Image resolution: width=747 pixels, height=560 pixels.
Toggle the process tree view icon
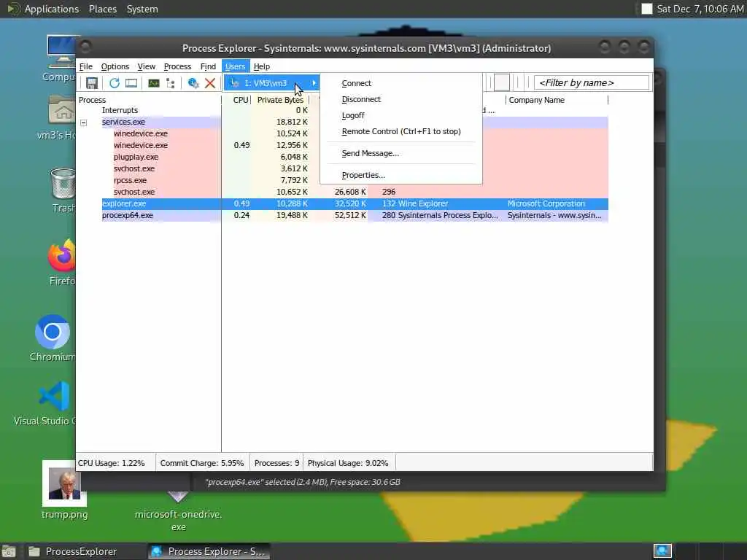(170, 83)
